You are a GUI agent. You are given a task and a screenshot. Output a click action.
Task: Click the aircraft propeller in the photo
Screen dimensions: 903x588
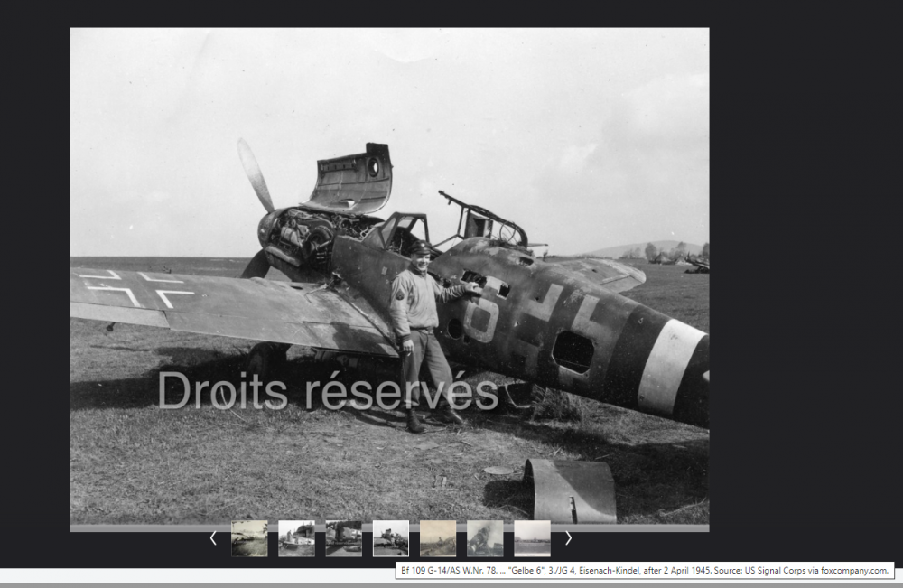click(256, 175)
